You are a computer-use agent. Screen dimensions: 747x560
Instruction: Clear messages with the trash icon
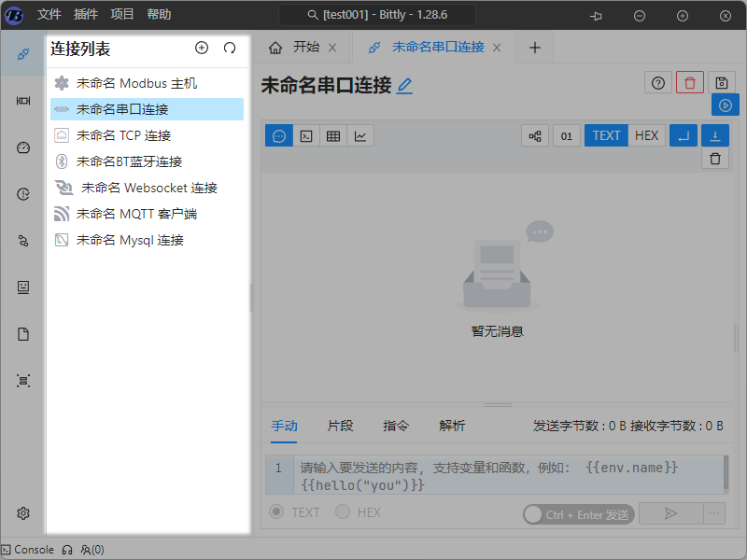tap(715, 159)
